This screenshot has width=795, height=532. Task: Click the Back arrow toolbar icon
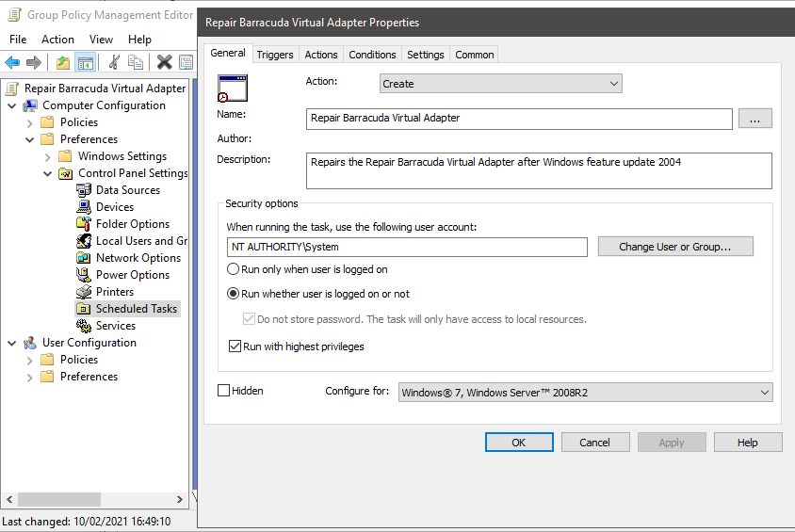[12, 63]
